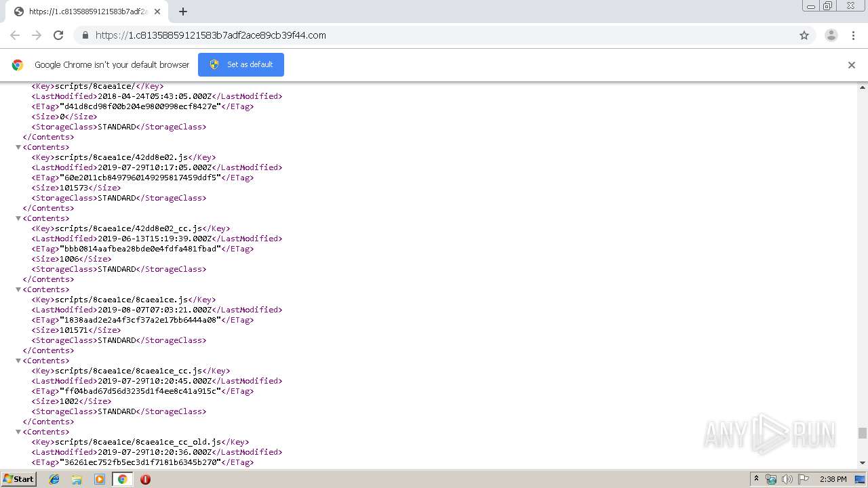Collapse Contents node for 42dd8e02_cc.js
This screenshot has height=488, width=868.
(18, 218)
